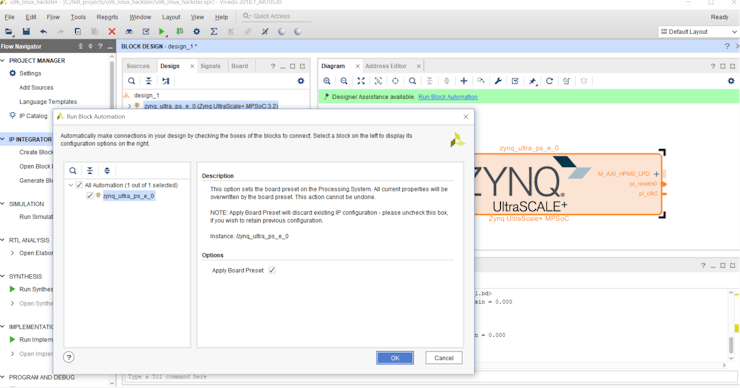Click the Expand All icon in the automation dialog

click(x=107, y=170)
